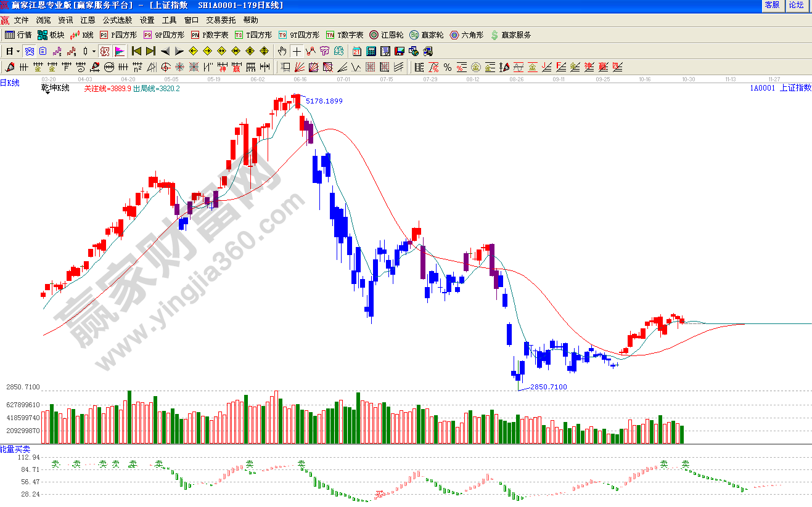Expand the 日 period dropdown arrow
812x507 pixels.
point(18,51)
